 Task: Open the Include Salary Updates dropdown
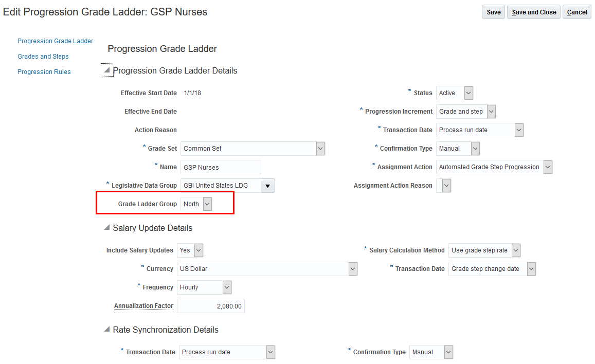click(x=199, y=250)
